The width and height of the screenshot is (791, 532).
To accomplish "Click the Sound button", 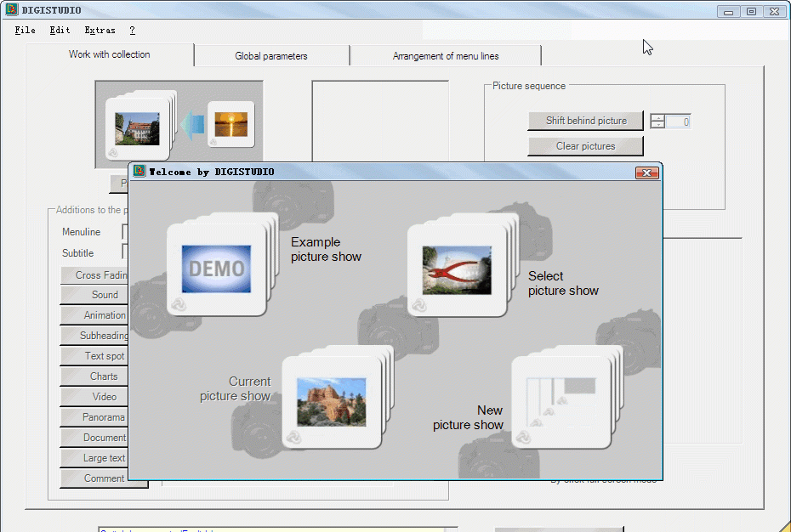I will pyautogui.click(x=94, y=295).
